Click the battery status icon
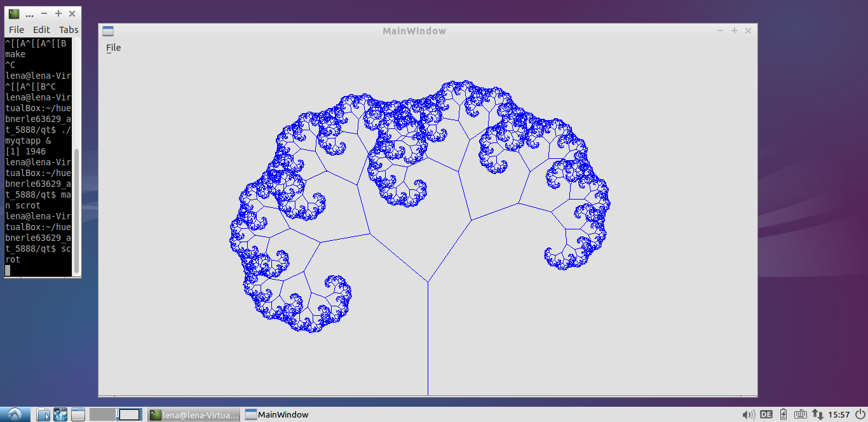This screenshot has width=868, height=422. (x=783, y=415)
